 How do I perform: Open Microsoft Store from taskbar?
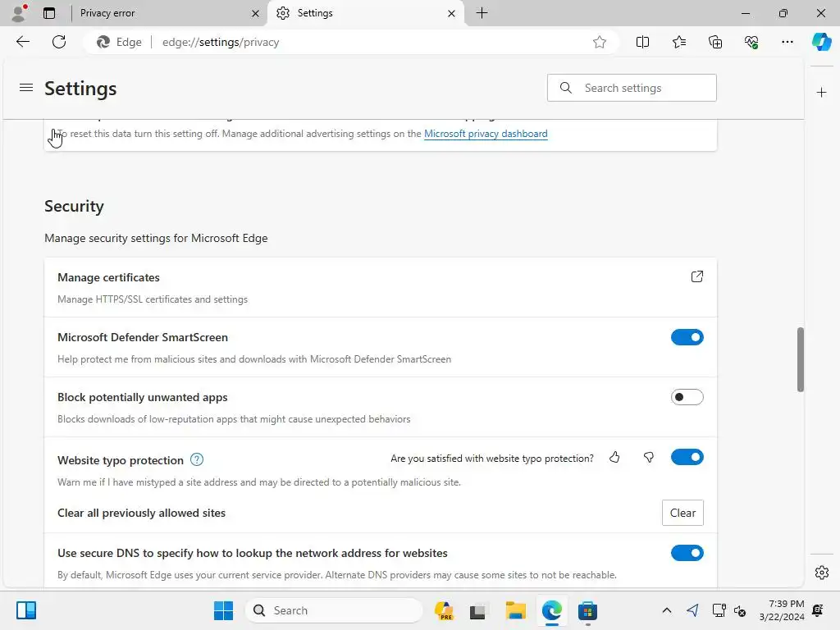[x=587, y=610]
